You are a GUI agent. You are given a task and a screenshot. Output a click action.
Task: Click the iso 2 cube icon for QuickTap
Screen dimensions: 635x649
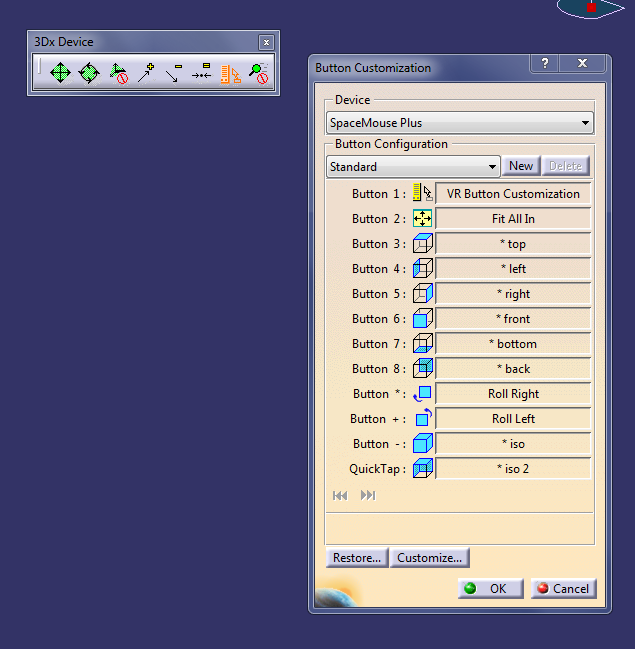423,468
